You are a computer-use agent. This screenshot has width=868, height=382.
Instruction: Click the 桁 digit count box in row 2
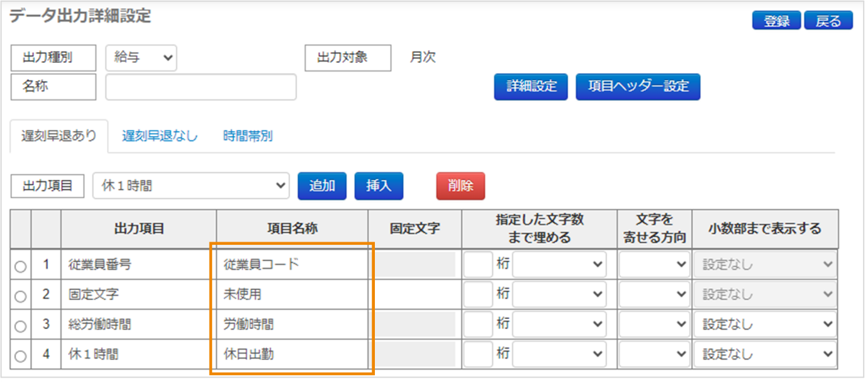coord(478,295)
